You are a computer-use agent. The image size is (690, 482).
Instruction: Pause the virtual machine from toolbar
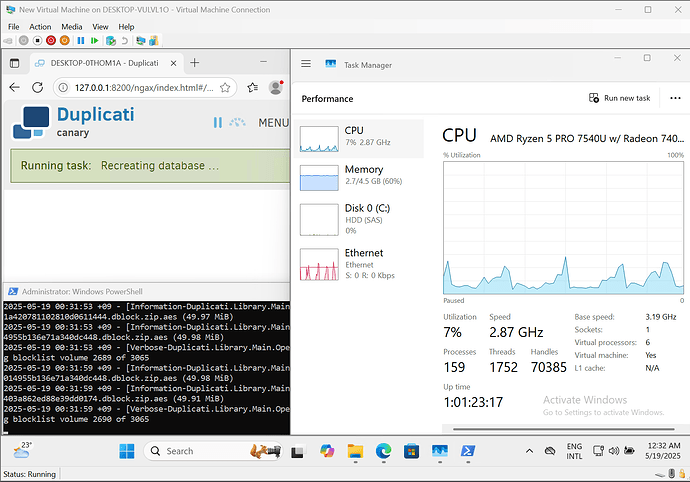(81, 40)
